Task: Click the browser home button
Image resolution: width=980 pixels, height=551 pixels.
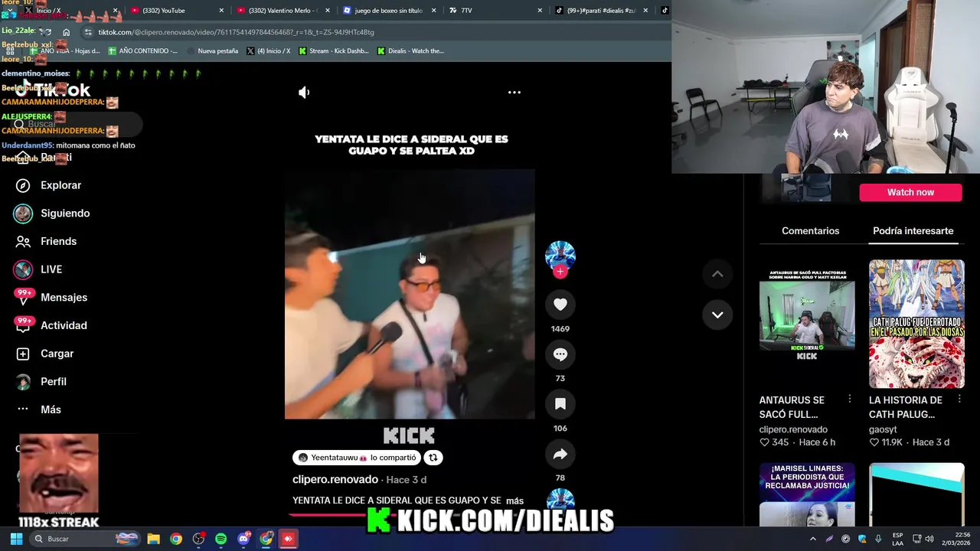Action: (66, 32)
